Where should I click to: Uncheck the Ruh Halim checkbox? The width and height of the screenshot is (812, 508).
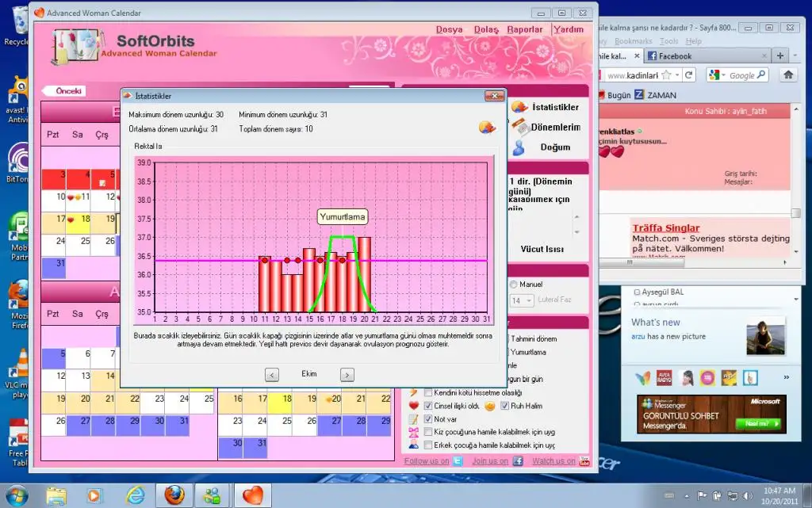tap(505, 406)
